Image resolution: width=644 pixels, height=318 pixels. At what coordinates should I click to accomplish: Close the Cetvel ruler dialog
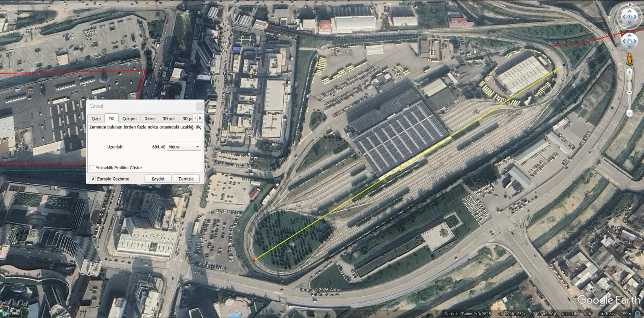200,106
